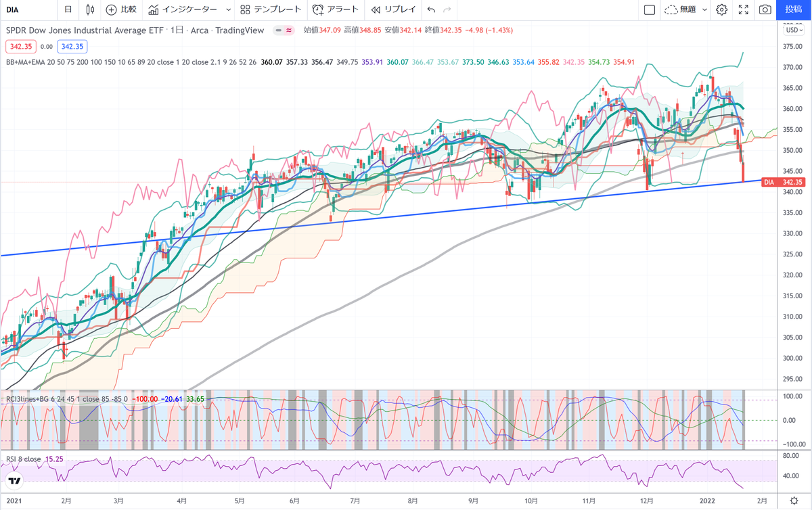Click the RSI value 15.25
The width and height of the screenshot is (812, 510).
coord(55,459)
